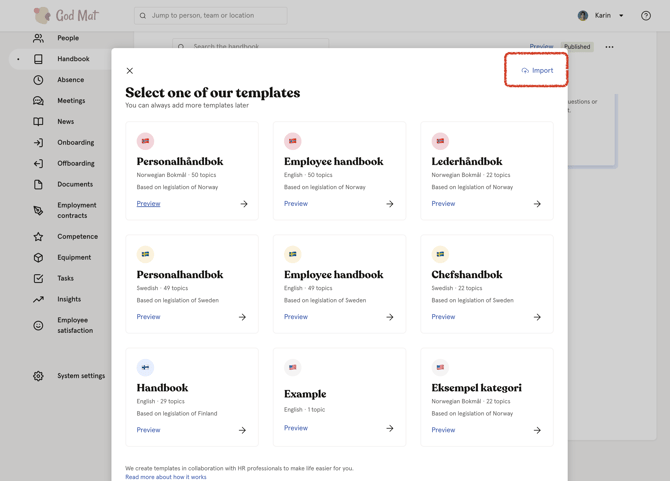Screen dimensions: 670x481
Task: Open the Equipment box icon
Action: tap(38, 258)
